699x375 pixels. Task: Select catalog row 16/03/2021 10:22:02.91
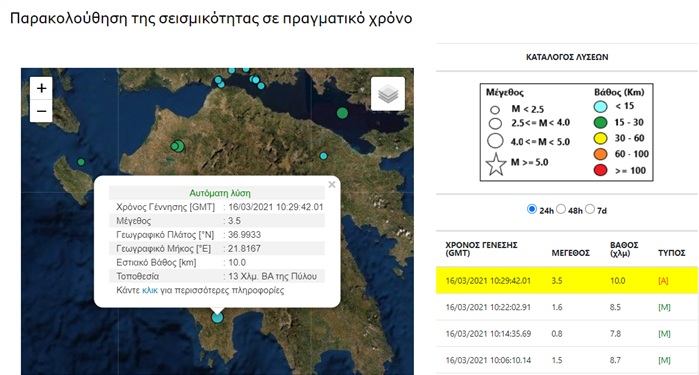click(567, 307)
